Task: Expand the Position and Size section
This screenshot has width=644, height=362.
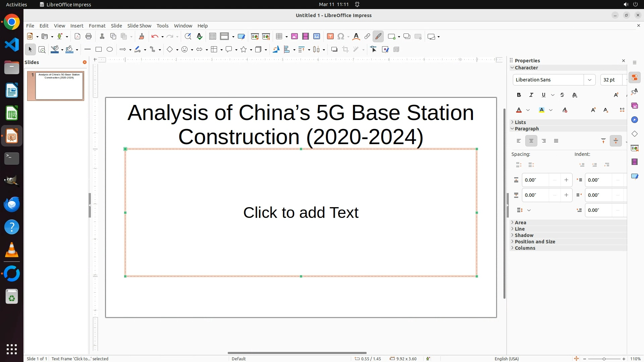Action: tap(535, 242)
